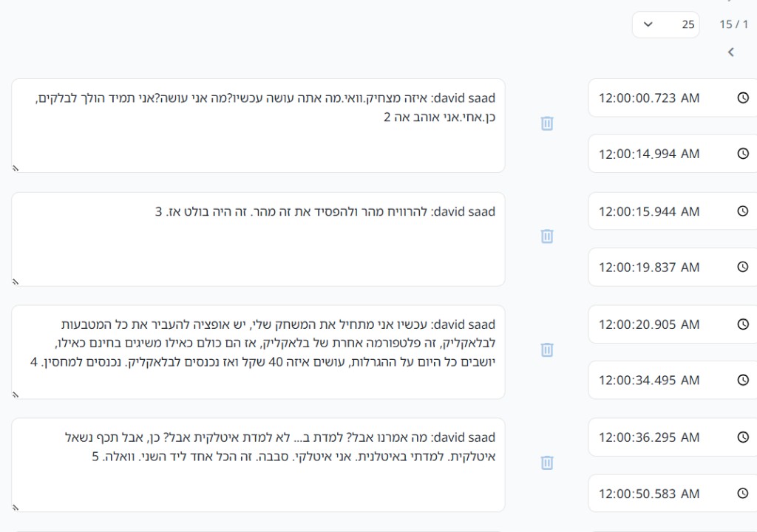Edit the 12:00:36.295 AM time field
This screenshot has height=532, width=757.
pyautogui.click(x=673, y=437)
